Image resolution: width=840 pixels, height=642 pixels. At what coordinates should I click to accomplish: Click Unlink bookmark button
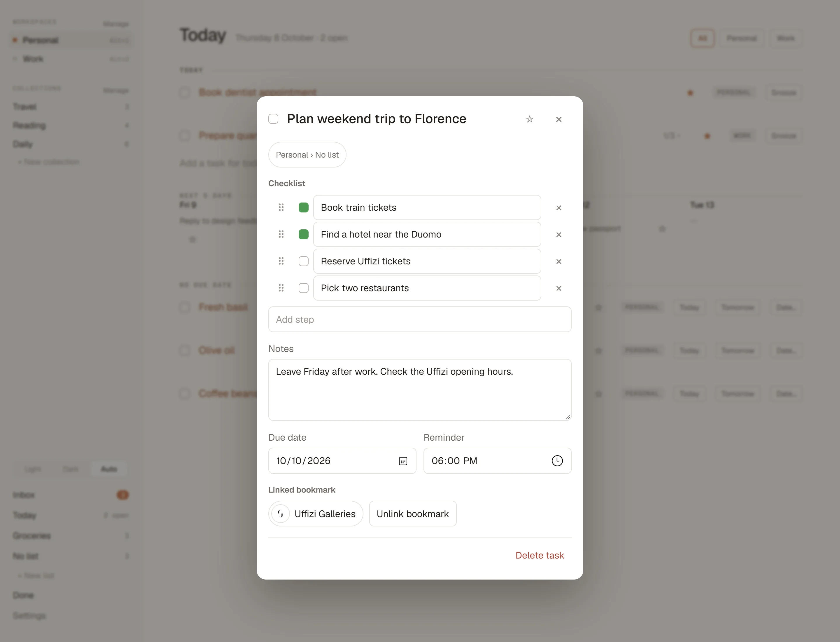coord(412,514)
